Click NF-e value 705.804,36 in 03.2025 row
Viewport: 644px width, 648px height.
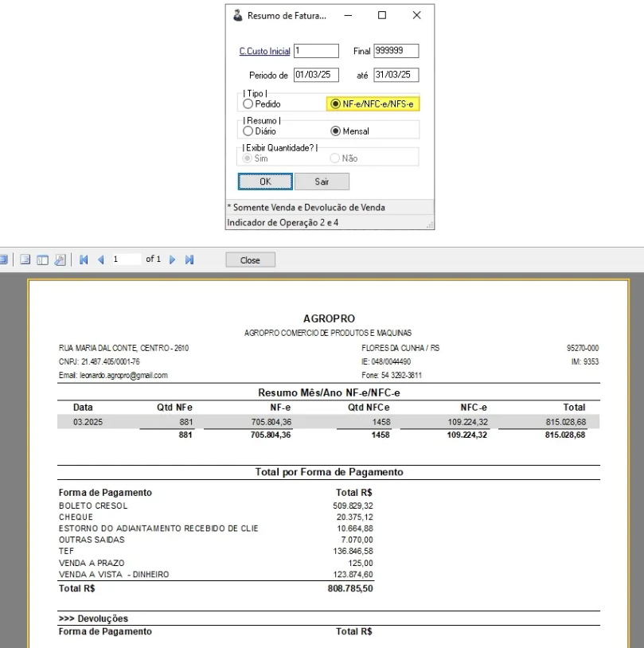271,422
